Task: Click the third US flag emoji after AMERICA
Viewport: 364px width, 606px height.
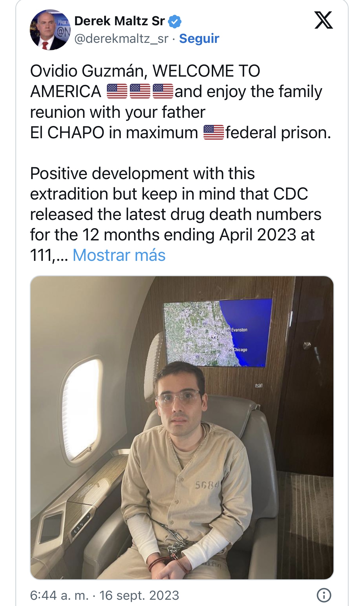Action: tap(163, 91)
